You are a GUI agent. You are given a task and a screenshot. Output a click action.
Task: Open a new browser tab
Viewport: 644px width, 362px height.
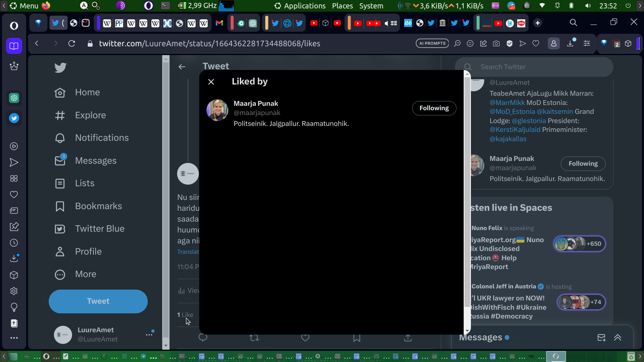pos(538,23)
